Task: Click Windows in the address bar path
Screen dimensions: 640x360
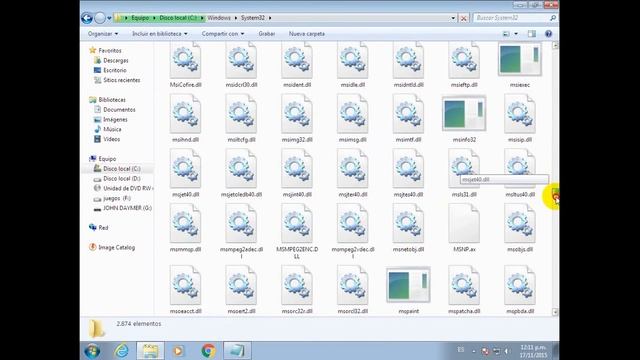Action: (x=219, y=18)
